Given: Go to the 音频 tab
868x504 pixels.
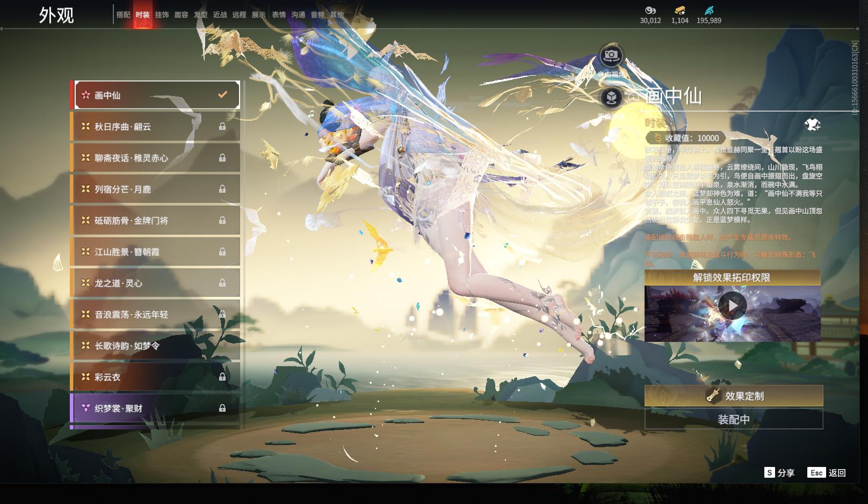Looking at the screenshot, I should 317,14.
